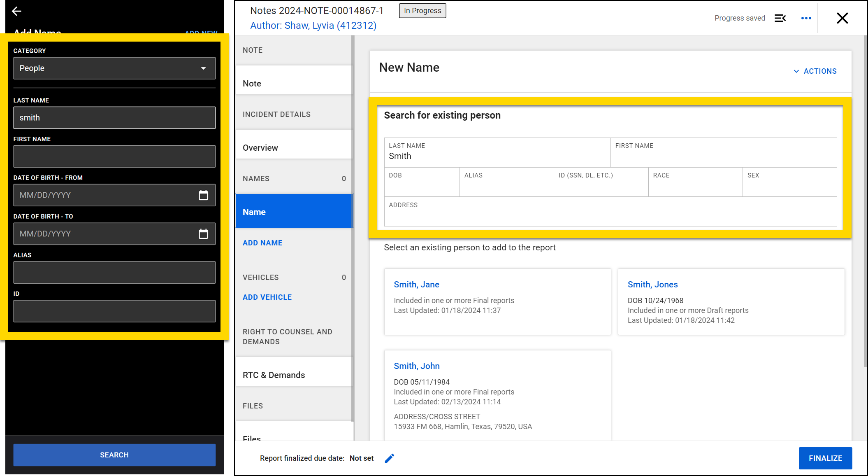This screenshot has height=476, width=868.
Task: Open Date of Birth From calendar picker
Action: (203, 195)
